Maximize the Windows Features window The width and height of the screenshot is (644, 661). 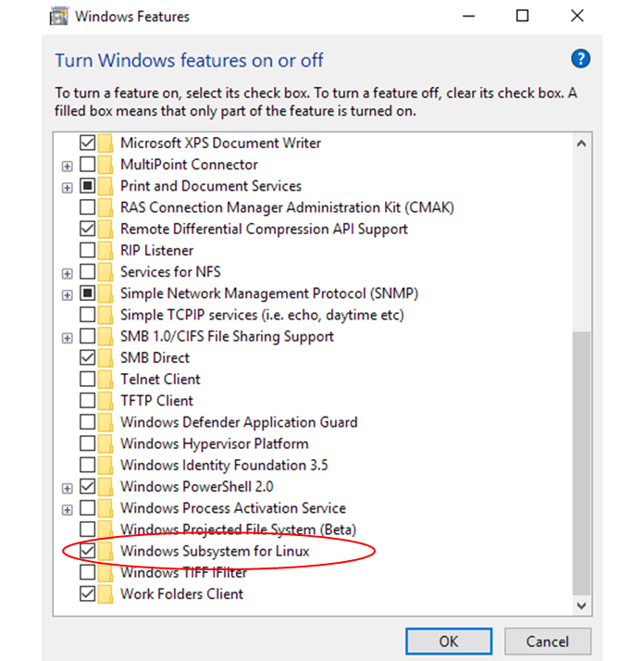coord(523,16)
